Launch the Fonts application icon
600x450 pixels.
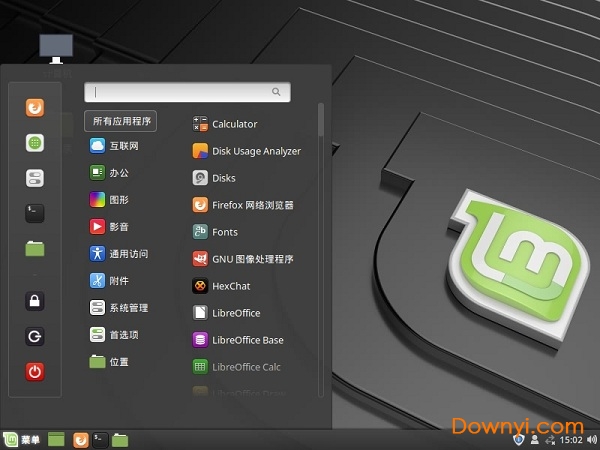tap(200, 232)
